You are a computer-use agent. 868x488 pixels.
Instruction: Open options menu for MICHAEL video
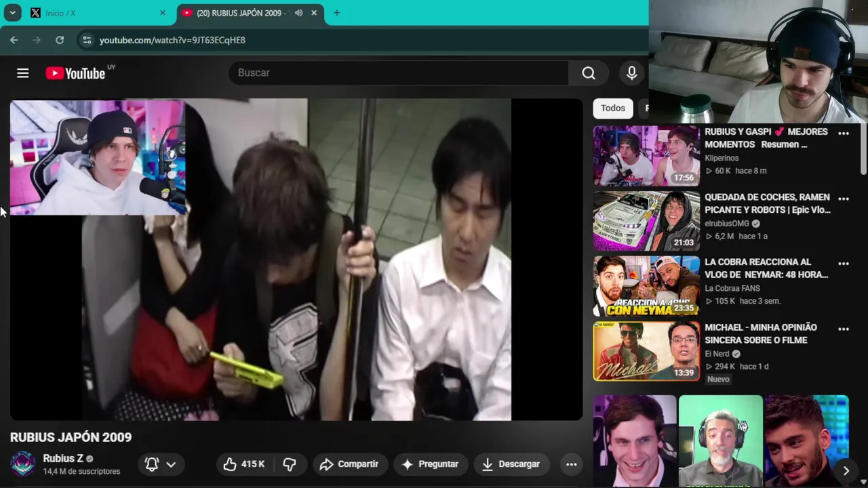pyautogui.click(x=844, y=329)
